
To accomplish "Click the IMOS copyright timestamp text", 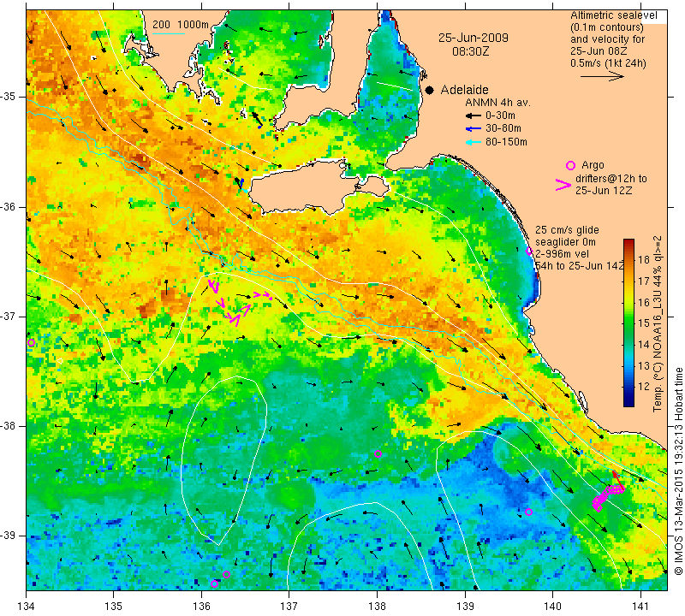I will [678, 471].
